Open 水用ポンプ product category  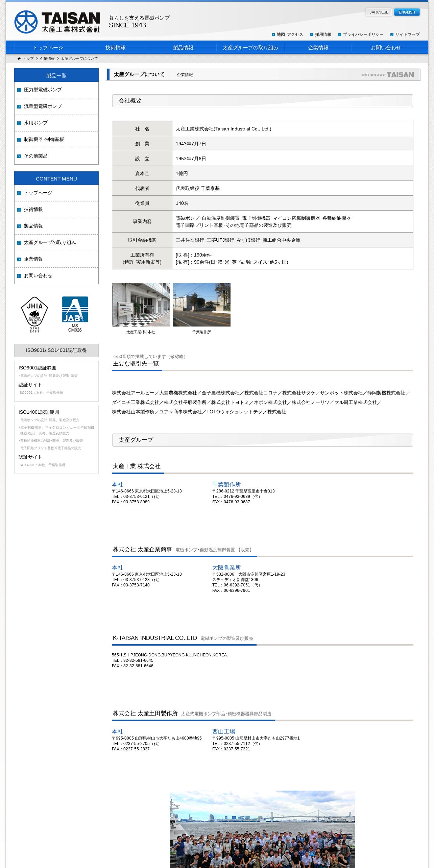coord(56,123)
